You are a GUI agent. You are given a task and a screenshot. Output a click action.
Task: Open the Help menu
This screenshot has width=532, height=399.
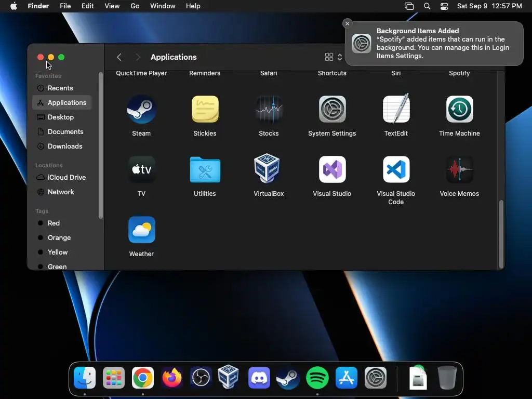tap(193, 6)
